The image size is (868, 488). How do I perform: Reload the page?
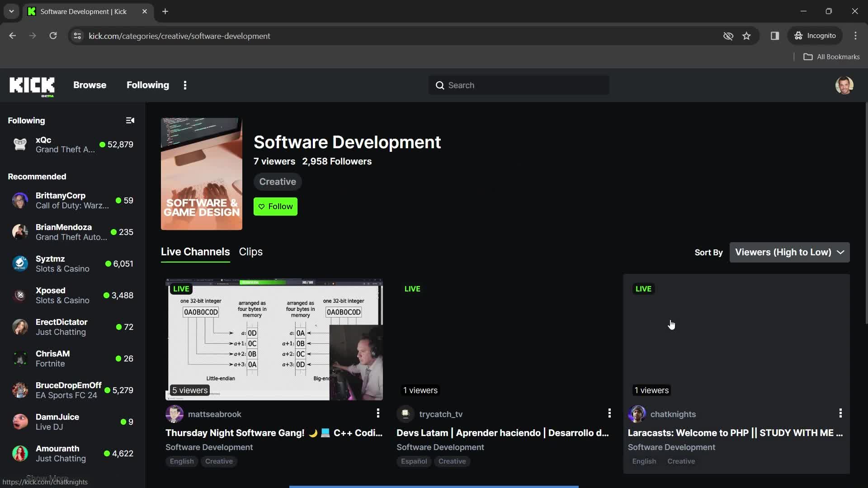coord(53,36)
